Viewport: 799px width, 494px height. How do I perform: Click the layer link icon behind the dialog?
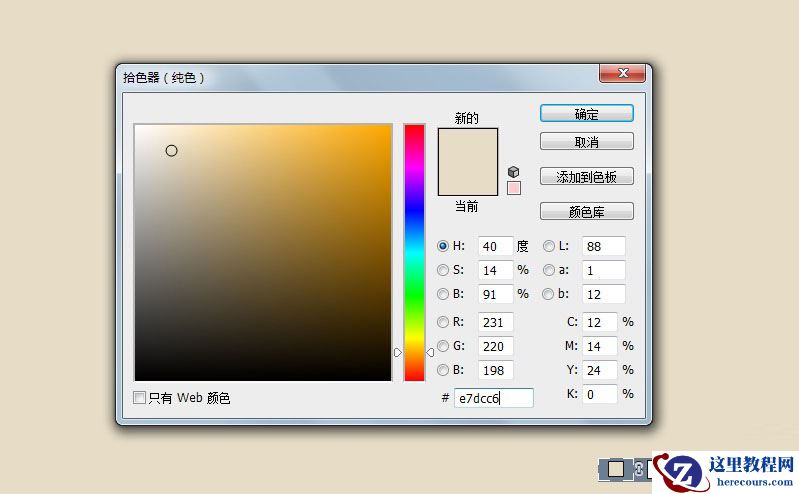click(x=639, y=469)
